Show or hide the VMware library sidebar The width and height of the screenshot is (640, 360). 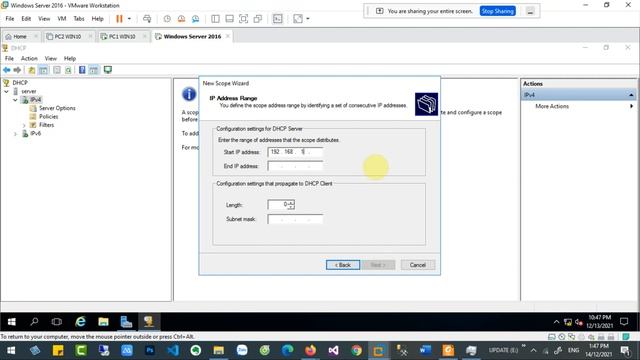(215, 19)
